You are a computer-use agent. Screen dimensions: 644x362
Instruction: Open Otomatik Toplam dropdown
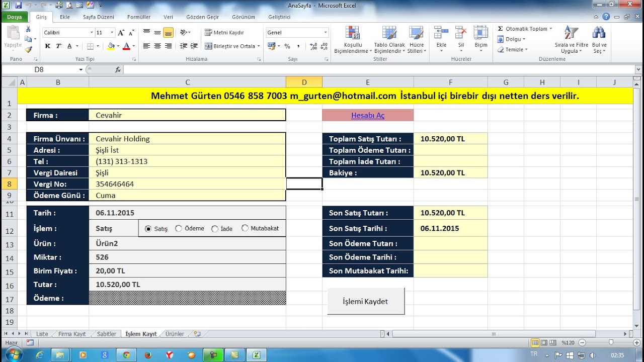pos(550,29)
